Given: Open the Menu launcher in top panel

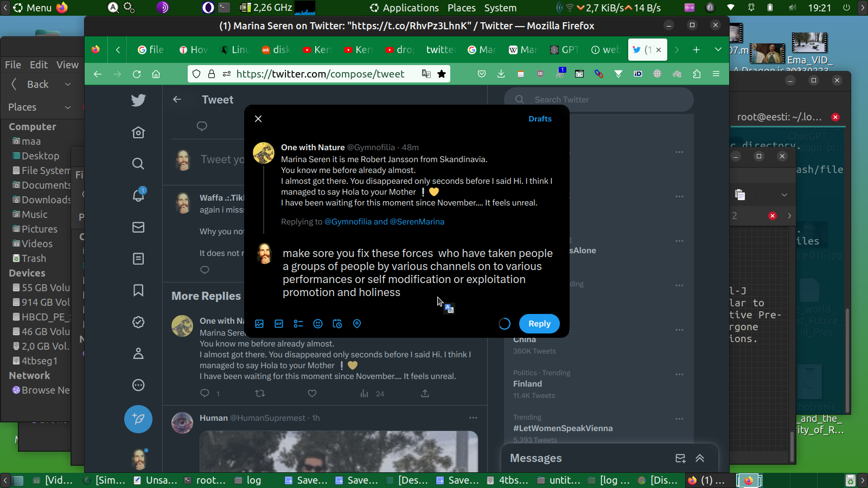Looking at the screenshot, I should pyautogui.click(x=33, y=8).
